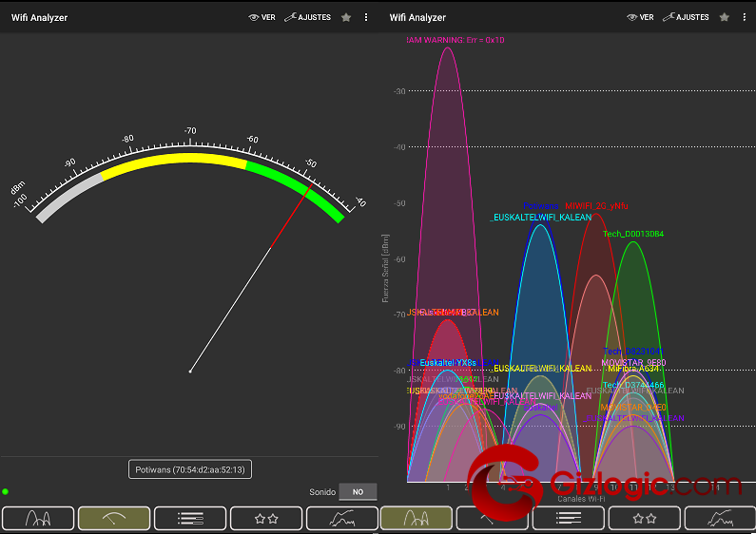This screenshot has height=534, width=756.
Task: Click Tech_D8231041 network label
Action: (633, 352)
